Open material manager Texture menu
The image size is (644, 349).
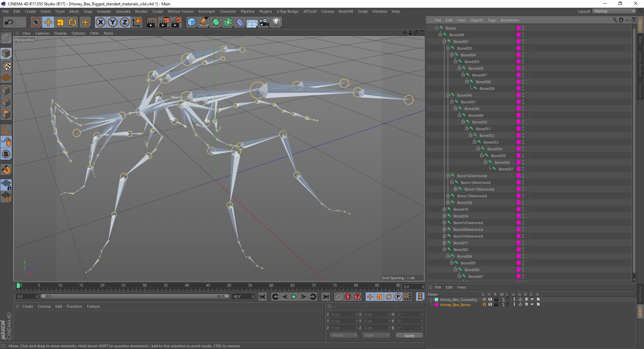tap(93, 306)
